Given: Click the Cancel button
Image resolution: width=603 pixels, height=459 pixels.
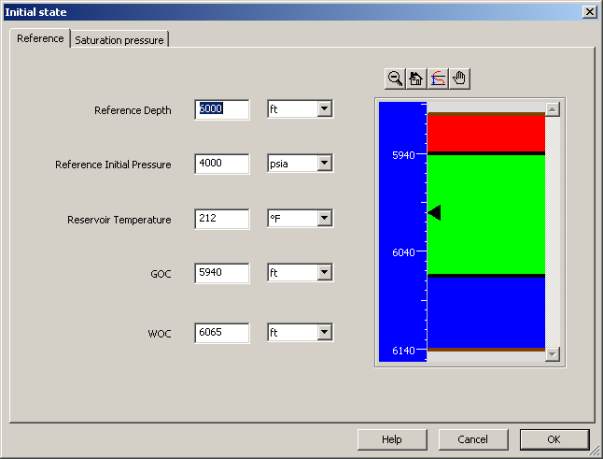Looking at the screenshot, I should 472,439.
